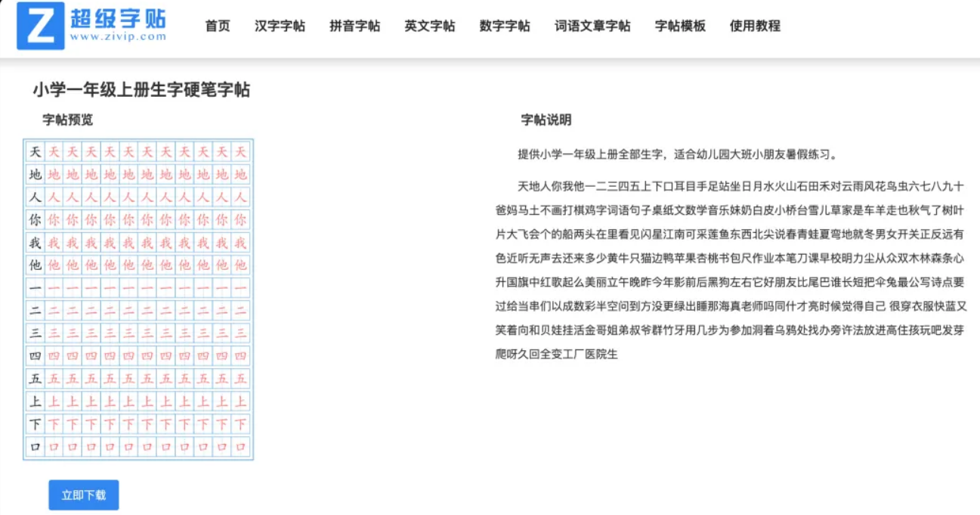Open the 拼音字帖 section
The image size is (980, 515).
pos(354,25)
